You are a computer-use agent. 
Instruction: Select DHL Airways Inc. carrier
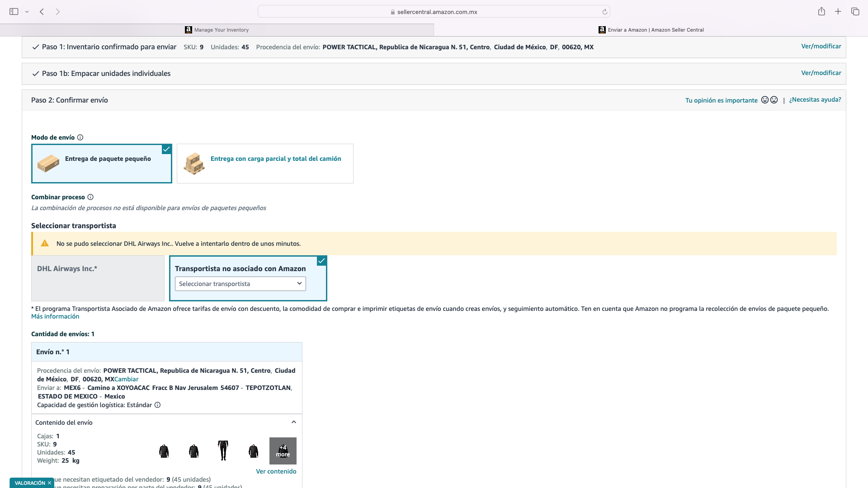[x=98, y=278]
